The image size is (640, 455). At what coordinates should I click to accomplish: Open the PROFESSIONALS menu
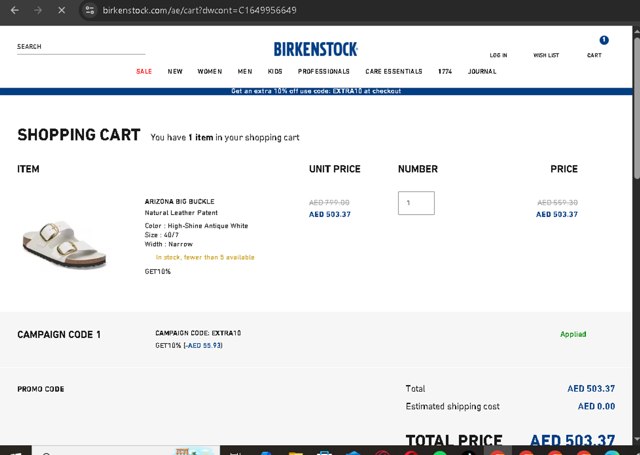324,71
